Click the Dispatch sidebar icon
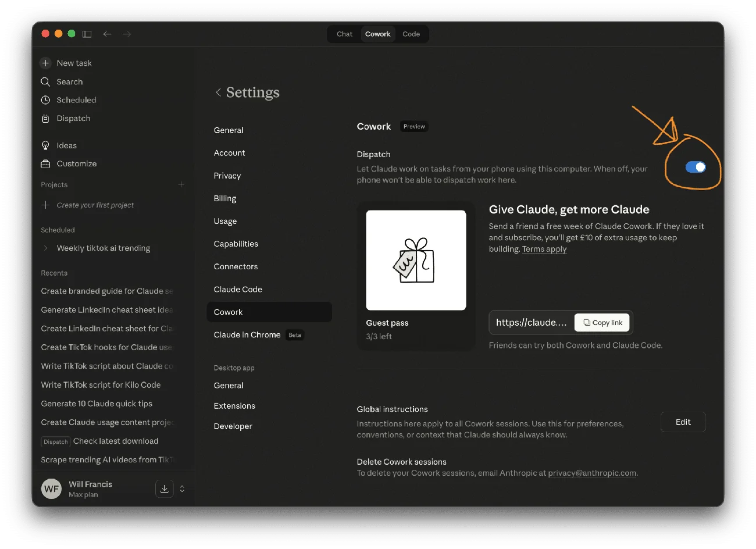Image resolution: width=756 pixels, height=549 pixels. [x=45, y=119]
